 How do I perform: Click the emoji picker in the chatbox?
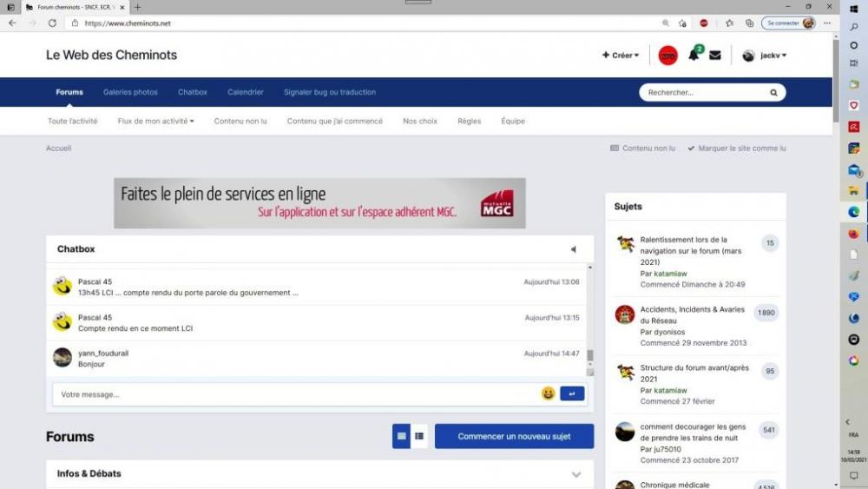click(x=548, y=393)
